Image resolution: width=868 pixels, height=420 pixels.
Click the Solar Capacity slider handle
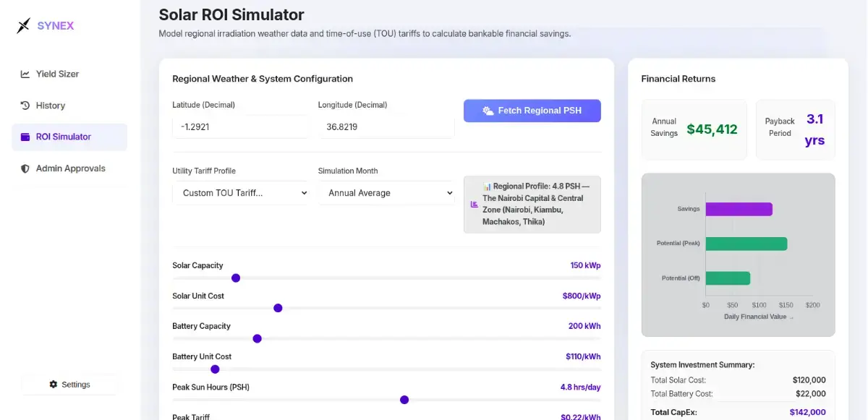click(x=236, y=278)
